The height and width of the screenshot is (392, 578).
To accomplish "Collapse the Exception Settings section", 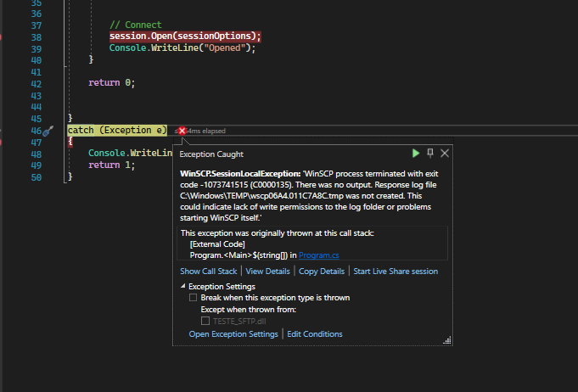I will point(183,287).
